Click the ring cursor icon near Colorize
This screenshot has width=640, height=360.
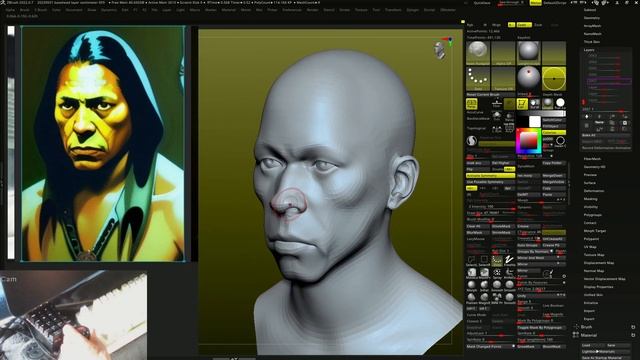(560, 141)
